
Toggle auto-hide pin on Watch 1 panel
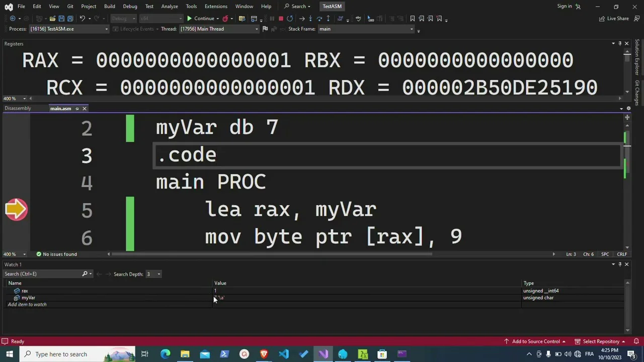pos(620,264)
